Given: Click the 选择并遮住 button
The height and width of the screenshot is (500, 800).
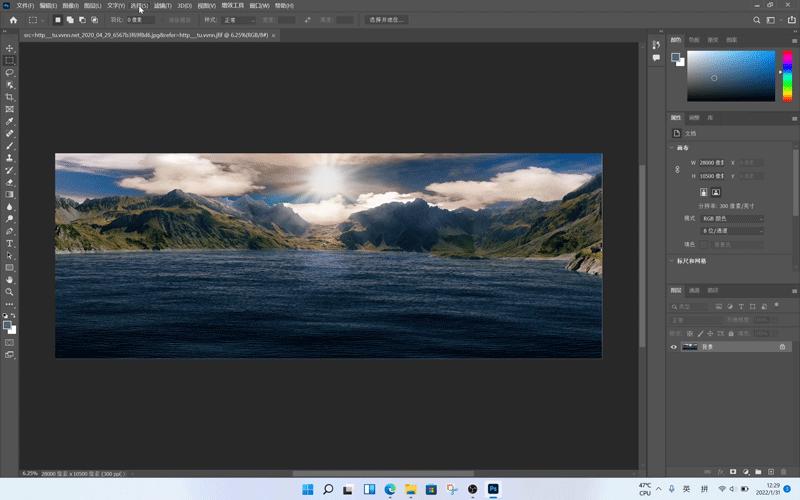Looking at the screenshot, I should click(x=386, y=19).
